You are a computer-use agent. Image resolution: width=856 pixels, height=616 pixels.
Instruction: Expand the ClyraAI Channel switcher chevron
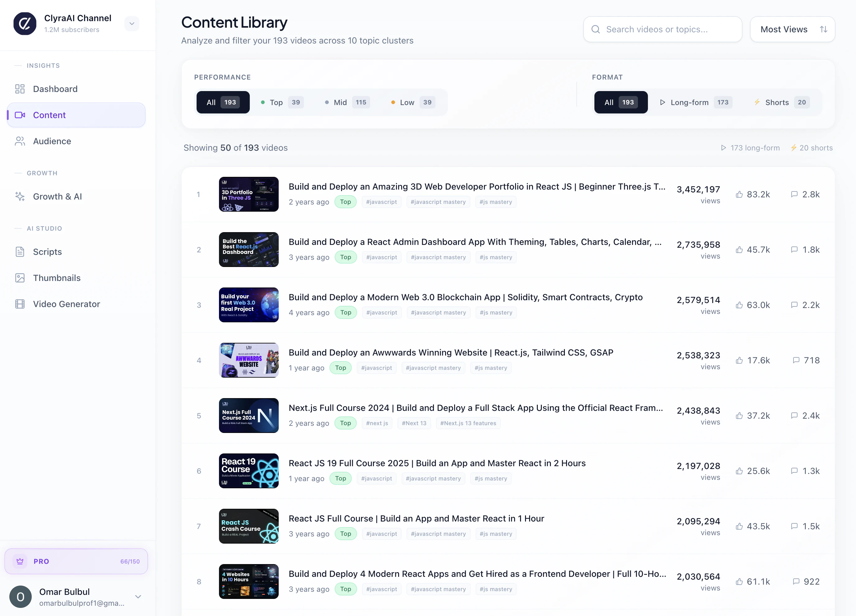coord(132,23)
